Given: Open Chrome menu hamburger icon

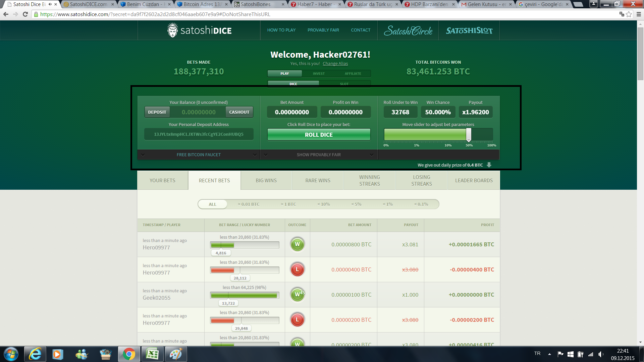Looking at the screenshot, I should tap(639, 14).
